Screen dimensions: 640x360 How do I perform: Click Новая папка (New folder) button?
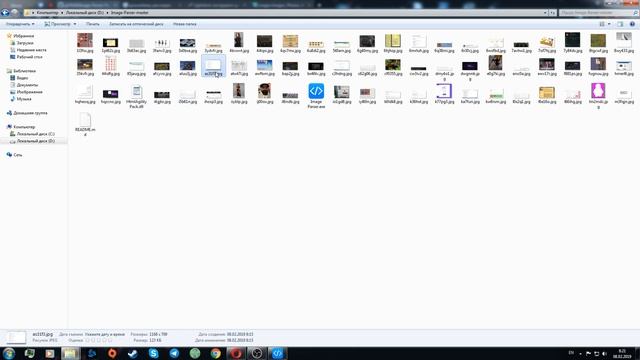coord(184,24)
